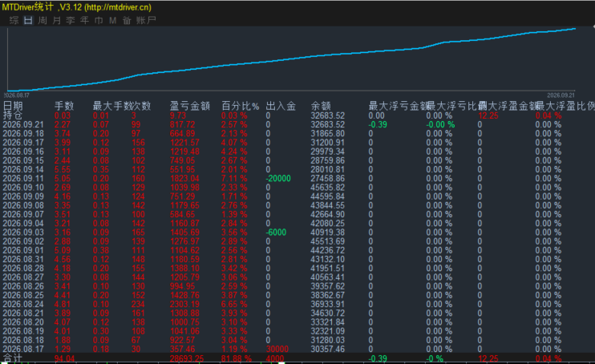Open the 周 weekly statistics tab
The width and height of the screenshot is (595, 364).
pos(42,20)
